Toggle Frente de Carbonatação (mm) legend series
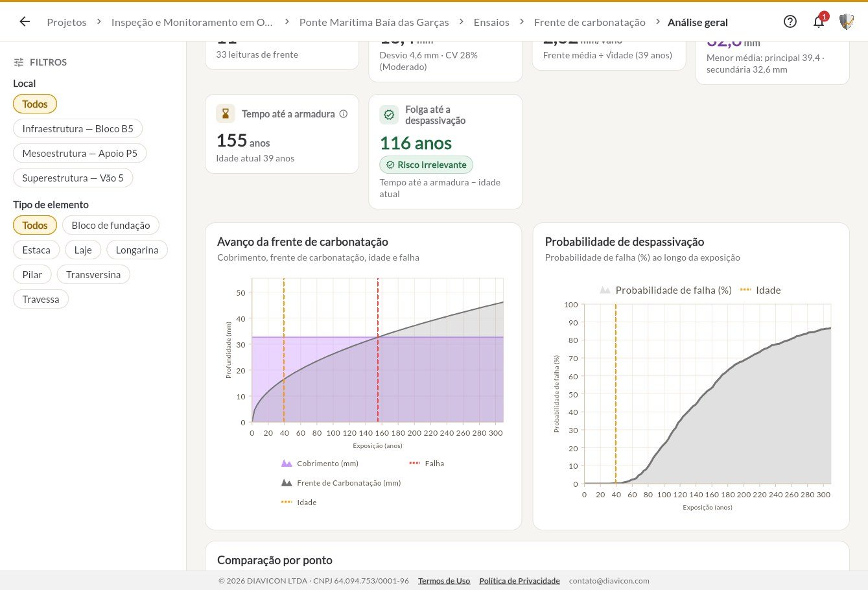The image size is (868, 590). click(341, 483)
